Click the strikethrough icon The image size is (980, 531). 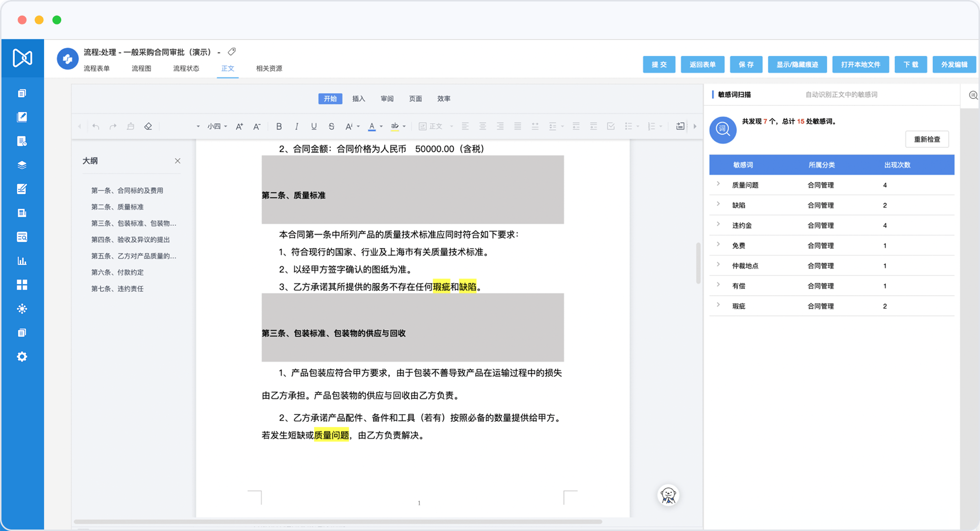331,126
